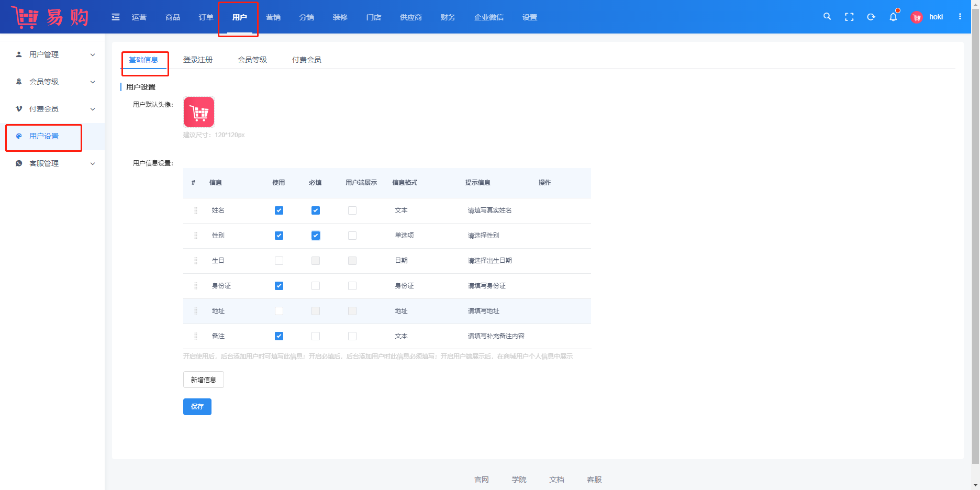Click the search magnifier icon in header
This screenshot has height=490, width=980.
pyautogui.click(x=827, y=17)
